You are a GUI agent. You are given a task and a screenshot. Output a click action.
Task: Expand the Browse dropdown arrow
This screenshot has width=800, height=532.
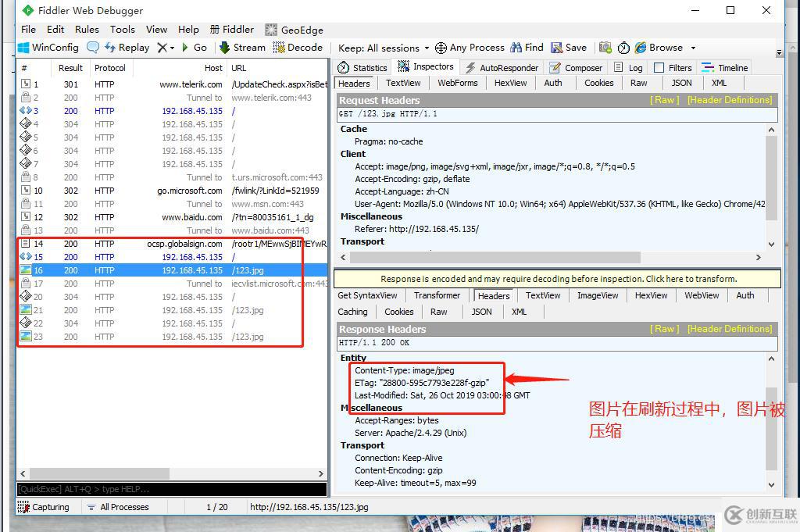point(693,48)
